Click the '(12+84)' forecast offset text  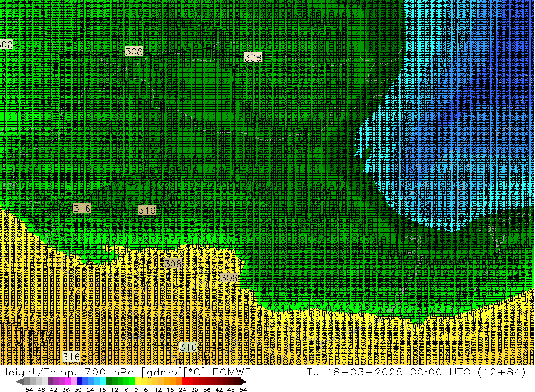[x=502, y=372]
